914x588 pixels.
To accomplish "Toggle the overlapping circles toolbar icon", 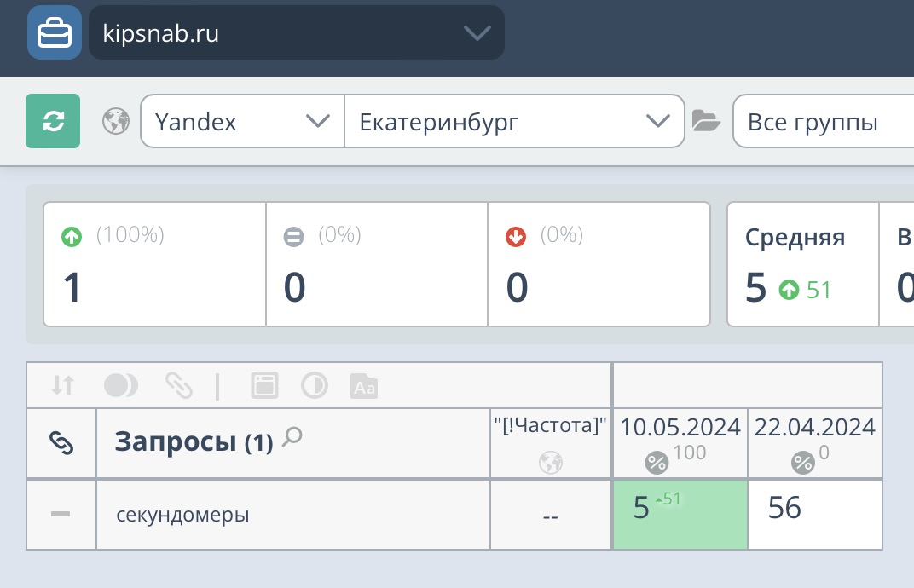I will pyautogui.click(x=120, y=386).
